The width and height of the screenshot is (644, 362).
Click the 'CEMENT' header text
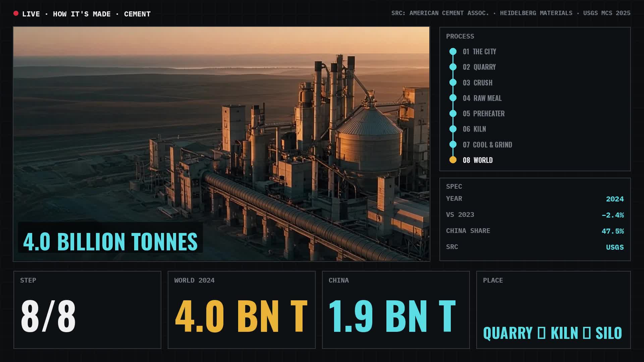(137, 14)
